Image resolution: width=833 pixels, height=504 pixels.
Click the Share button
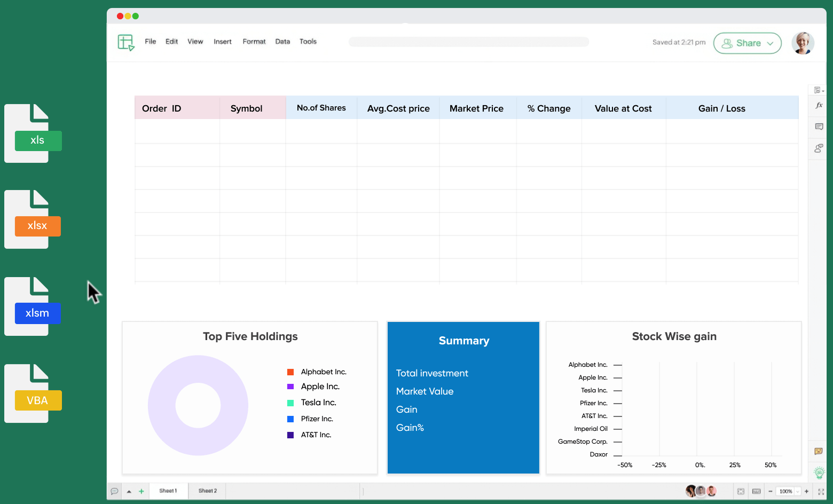point(742,43)
